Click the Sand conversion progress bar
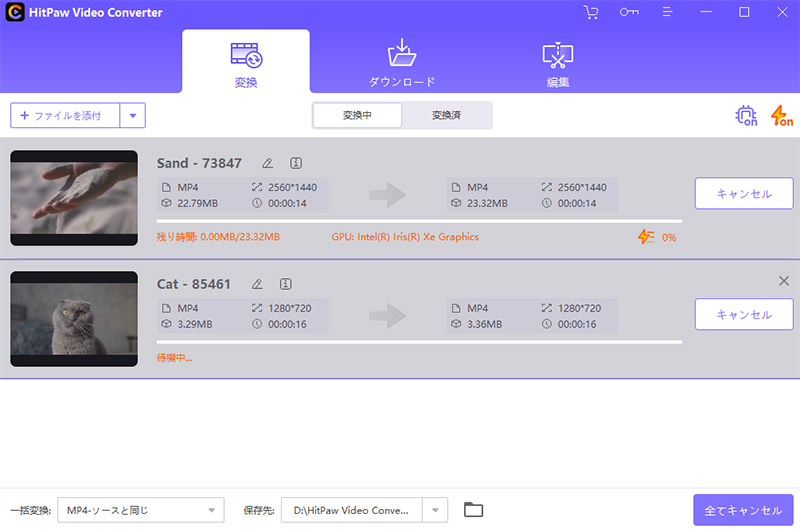This screenshot has height=529, width=800. click(x=419, y=221)
